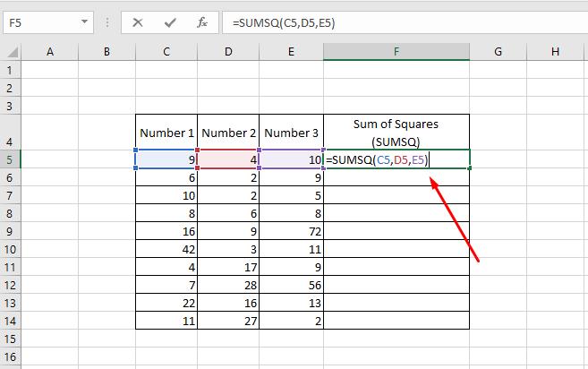Click the Enter checkmark formula icon
This screenshot has width=588, height=369.
pyautogui.click(x=170, y=21)
